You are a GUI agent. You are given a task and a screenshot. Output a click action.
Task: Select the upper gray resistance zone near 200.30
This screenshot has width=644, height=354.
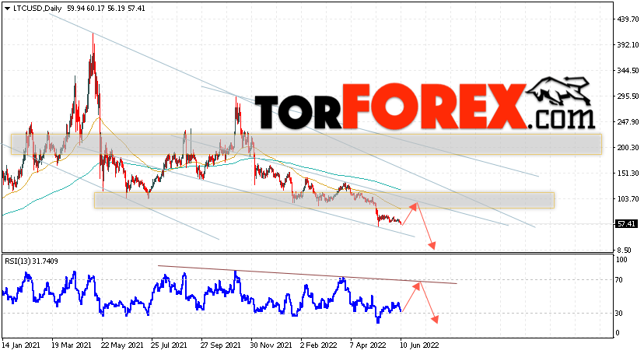[x=306, y=144]
